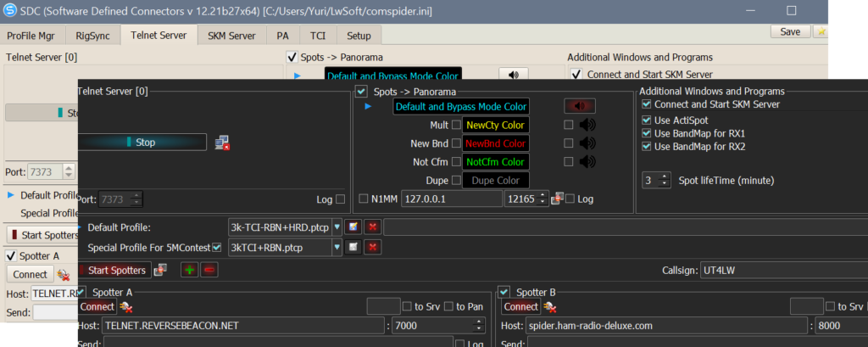
Task: Add a spotter with the green plus icon
Action: click(189, 270)
